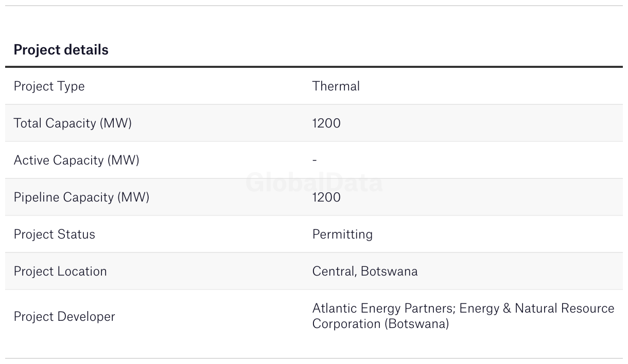Screen dimensions: 628x364
Task: Click Atlantic Energy Partners developer name
Action: [x=383, y=308]
